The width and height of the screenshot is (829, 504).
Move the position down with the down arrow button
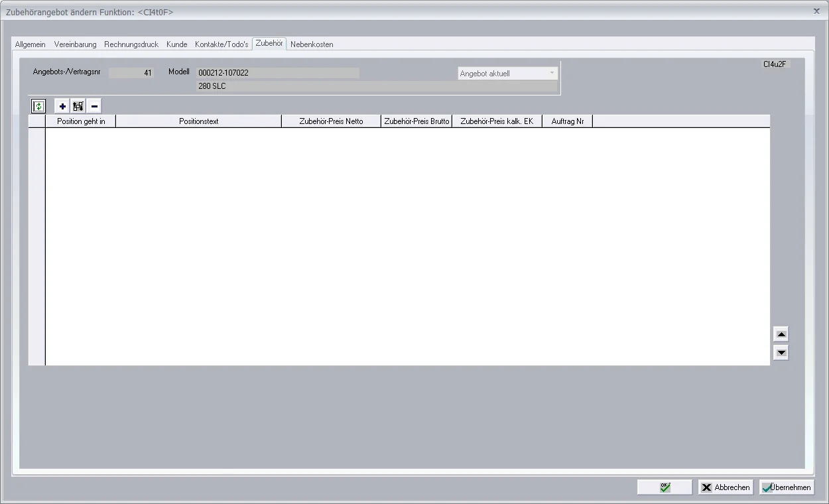point(781,353)
